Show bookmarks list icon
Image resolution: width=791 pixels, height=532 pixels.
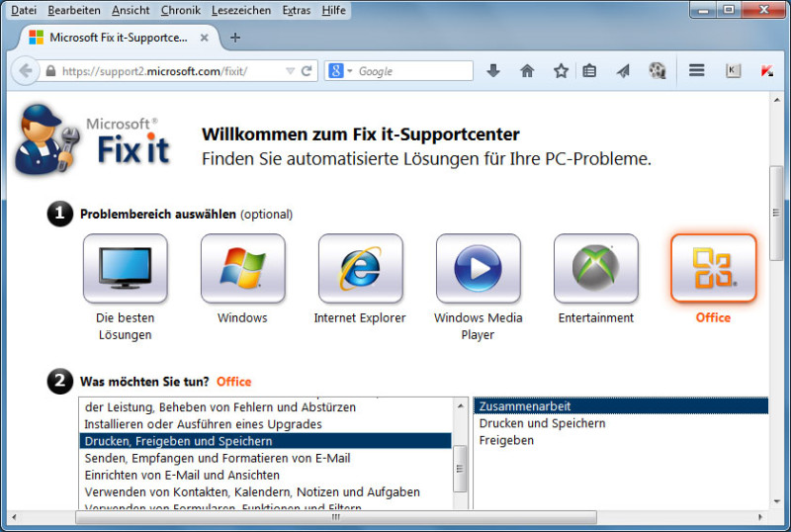tap(589, 70)
